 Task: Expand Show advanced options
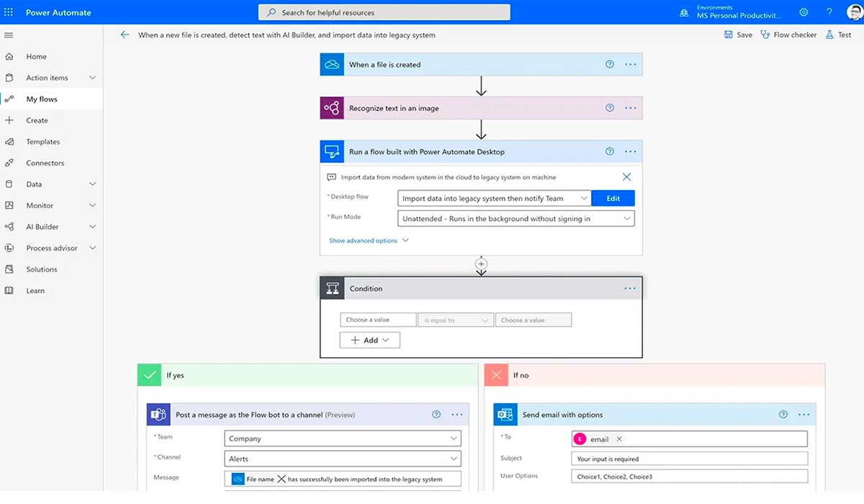point(369,240)
